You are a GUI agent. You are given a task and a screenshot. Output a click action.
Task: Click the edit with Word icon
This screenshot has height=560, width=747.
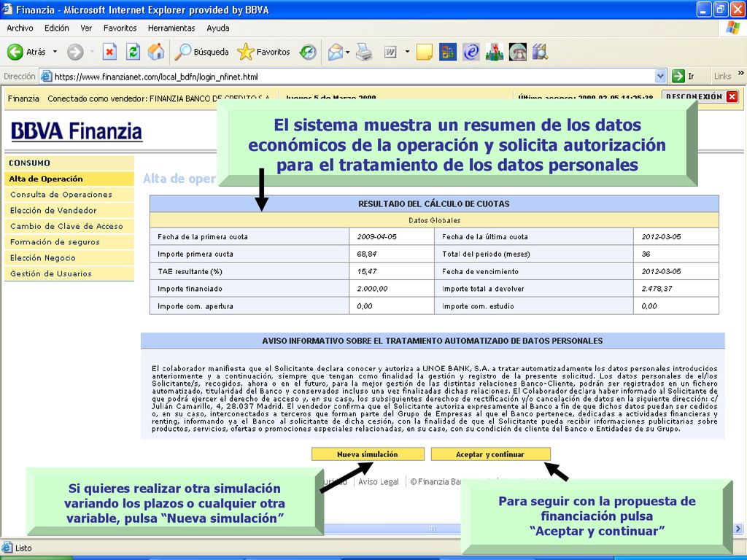coord(391,52)
